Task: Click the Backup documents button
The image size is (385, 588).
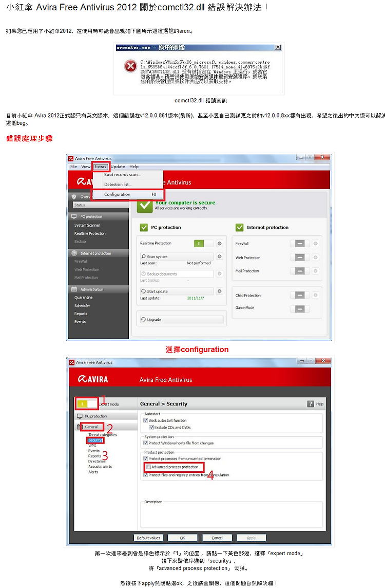Action: coord(177,274)
